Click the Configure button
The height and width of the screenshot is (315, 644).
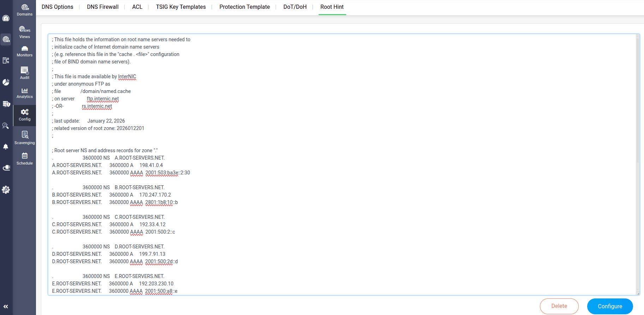coord(610,306)
